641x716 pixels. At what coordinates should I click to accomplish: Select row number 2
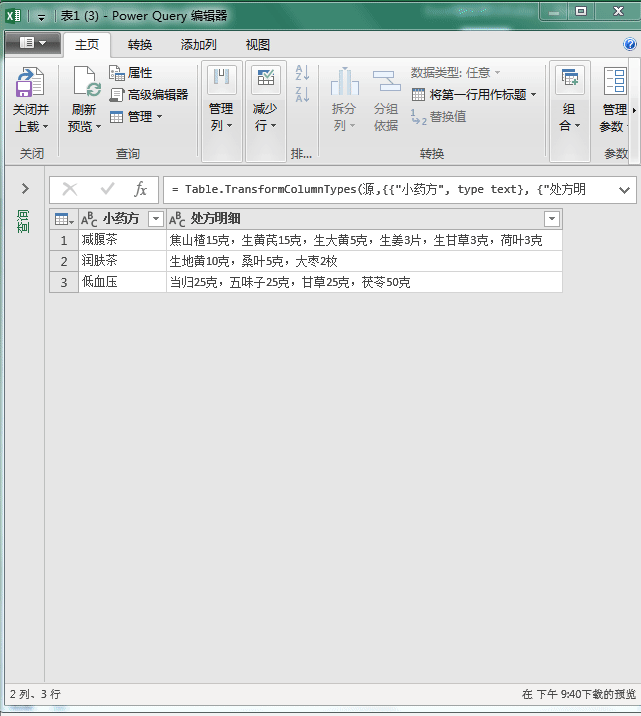tap(64, 261)
